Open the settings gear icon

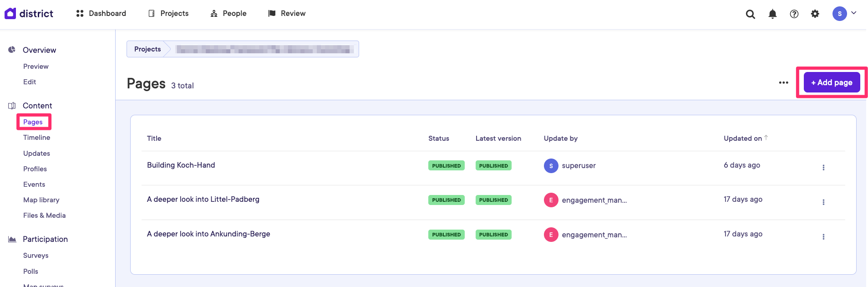[x=815, y=14]
